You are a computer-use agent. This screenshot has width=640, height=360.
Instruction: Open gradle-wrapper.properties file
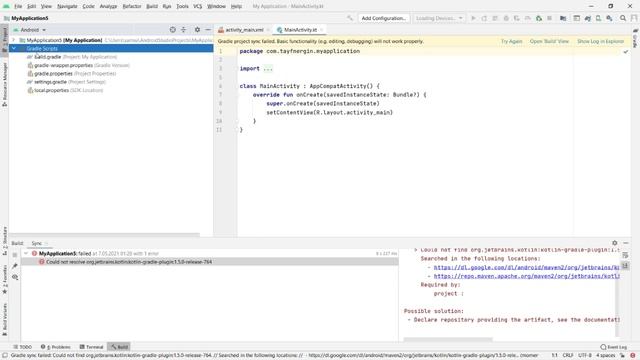(78, 65)
